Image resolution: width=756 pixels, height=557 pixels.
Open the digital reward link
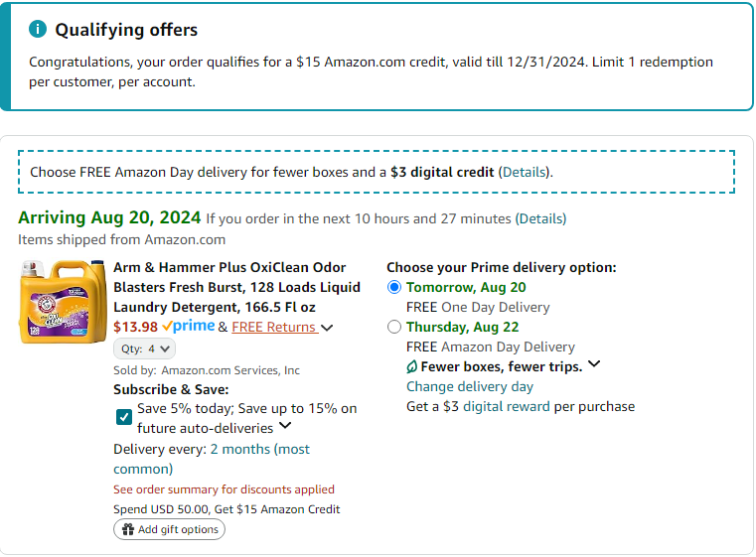coord(506,406)
